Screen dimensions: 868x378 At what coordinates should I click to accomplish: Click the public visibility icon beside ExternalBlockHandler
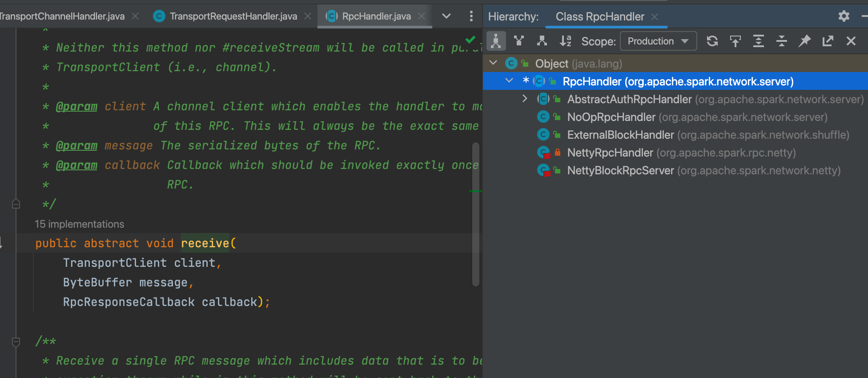pos(557,134)
